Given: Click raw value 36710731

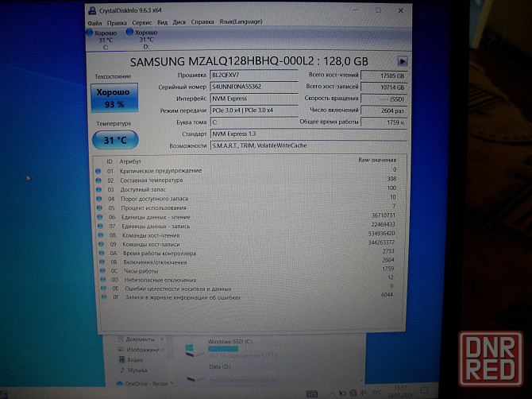Looking at the screenshot, I should click(x=384, y=215).
